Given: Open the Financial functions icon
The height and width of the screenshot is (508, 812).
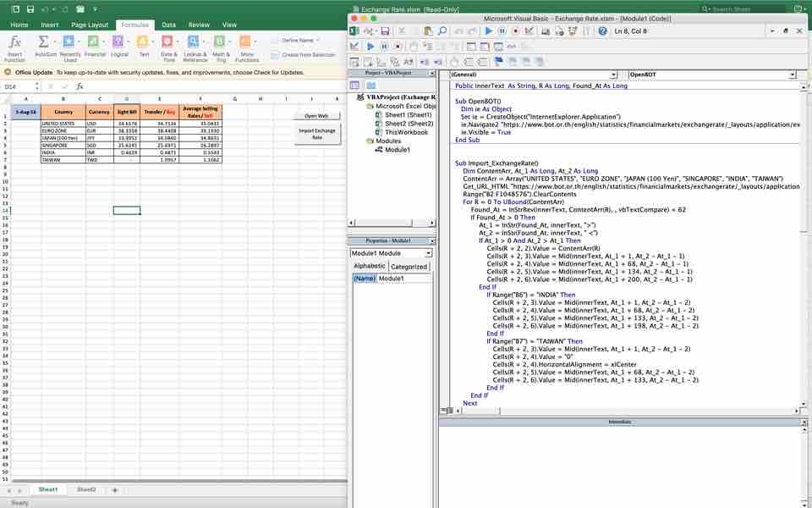Looking at the screenshot, I should 93,41.
